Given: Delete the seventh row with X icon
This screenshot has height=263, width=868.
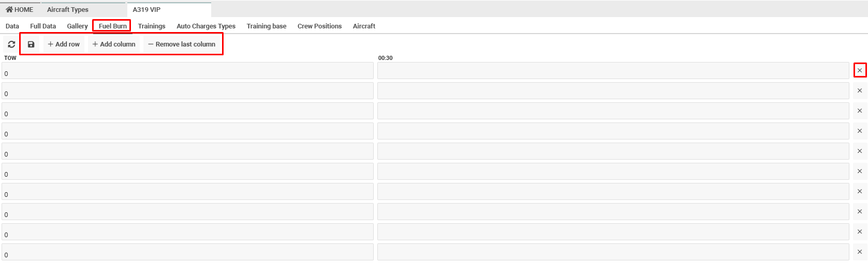Looking at the screenshot, I should [860, 191].
